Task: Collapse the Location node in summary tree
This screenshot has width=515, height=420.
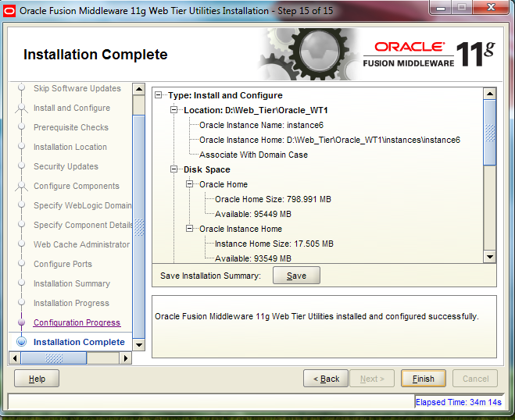Action: click(173, 110)
